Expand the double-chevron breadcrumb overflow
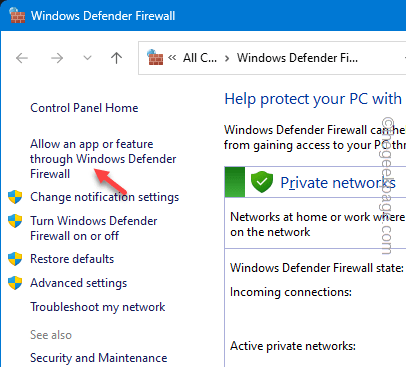 coord(172,58)
